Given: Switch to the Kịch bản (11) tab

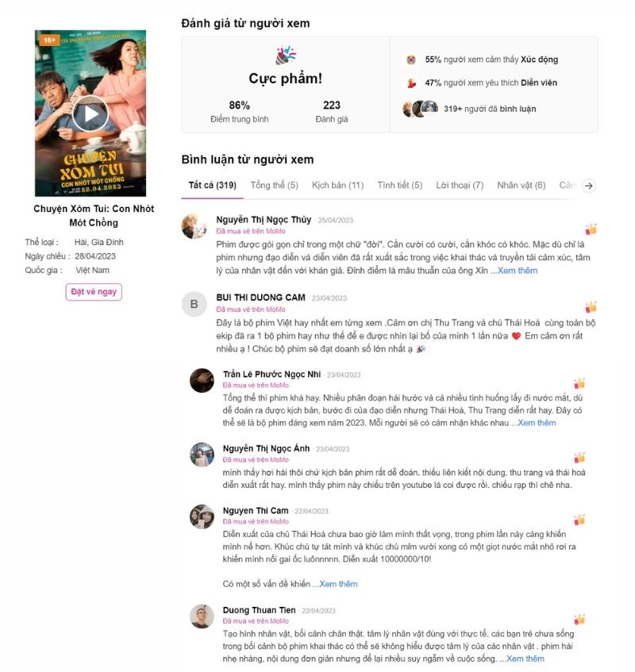Looking at the screenshot, I should (x=337, y=185).
